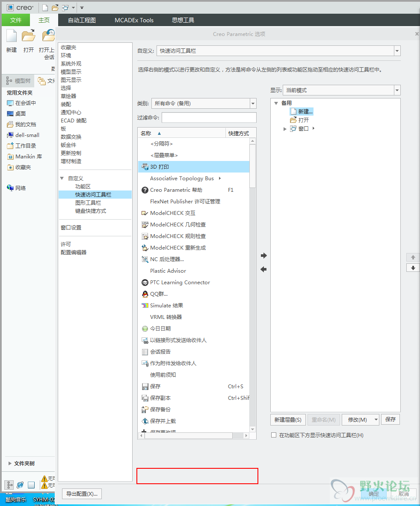Click the remove-from-toolbar left arrow
The image size is (420, 506).
click(263, 269)
